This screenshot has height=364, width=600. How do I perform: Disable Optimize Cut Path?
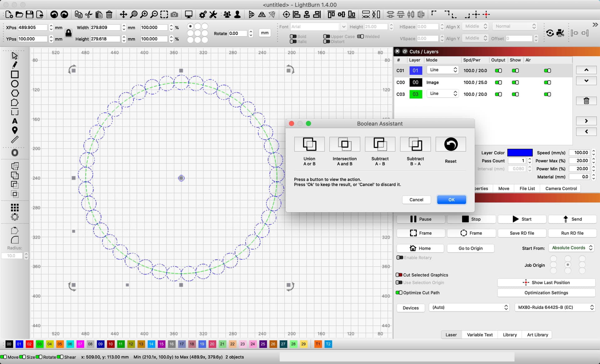point(399,293)
